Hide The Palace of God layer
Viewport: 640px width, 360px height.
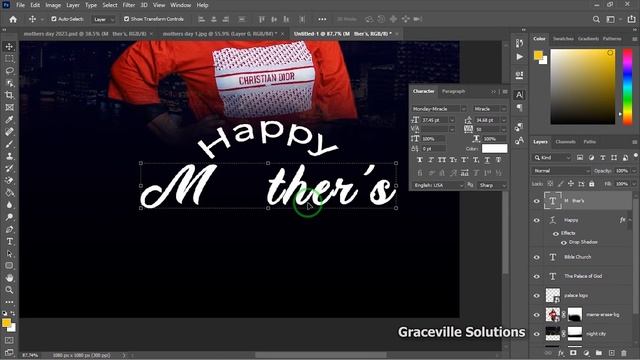536,276
